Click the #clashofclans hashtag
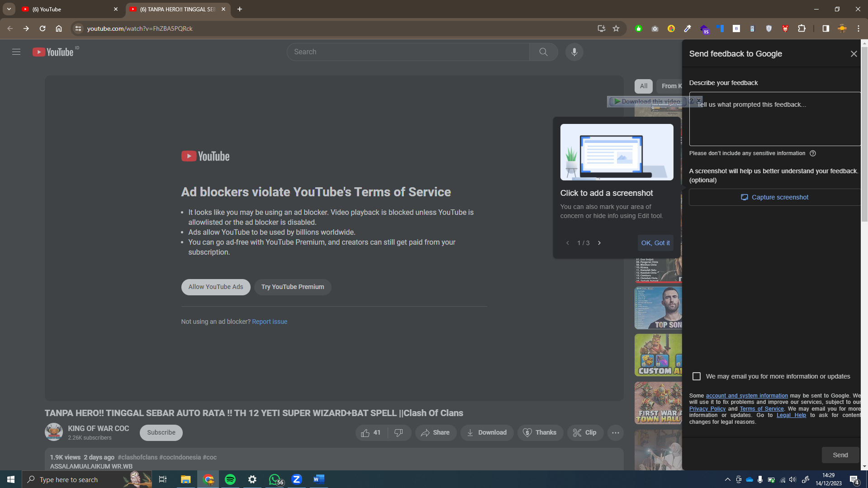 point(138,457)
